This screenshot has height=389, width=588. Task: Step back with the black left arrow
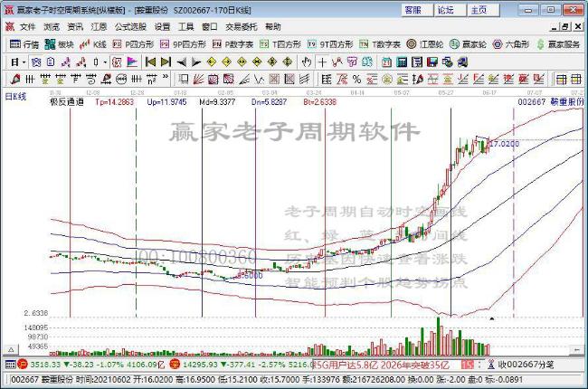[x=182, y=62]
